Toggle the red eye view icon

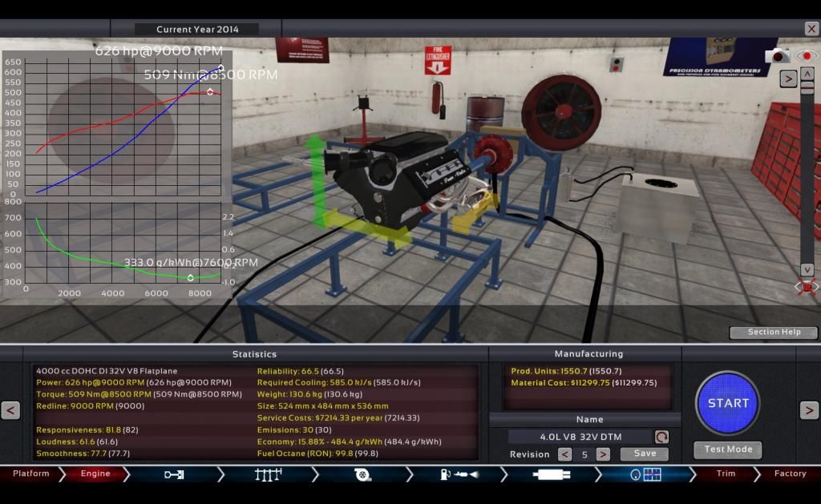point(807,55)
